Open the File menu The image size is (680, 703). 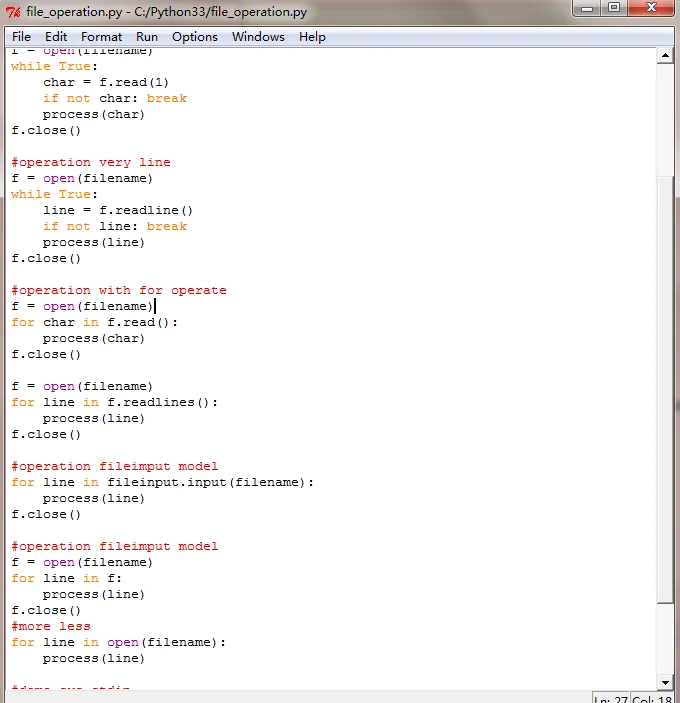tap(21, 37)
